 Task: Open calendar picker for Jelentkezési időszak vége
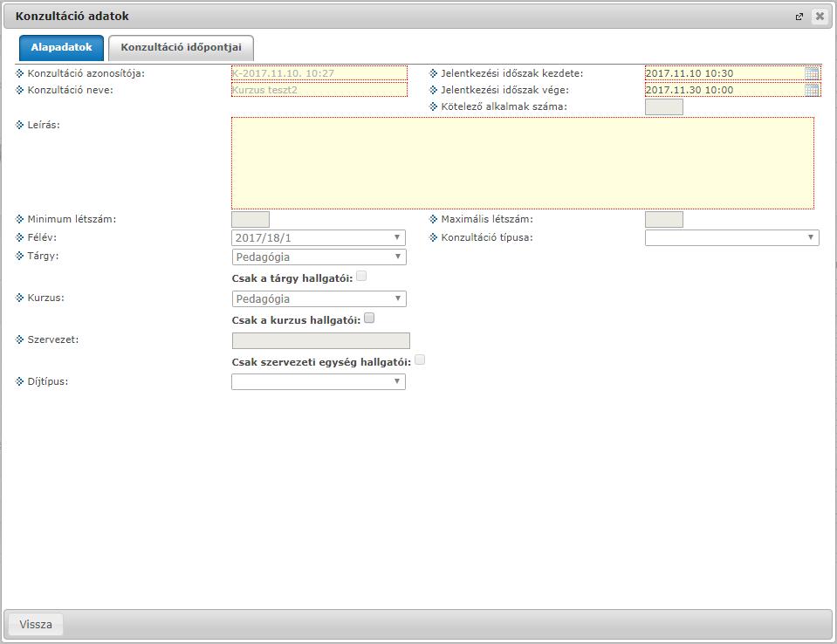click(812, 90)
